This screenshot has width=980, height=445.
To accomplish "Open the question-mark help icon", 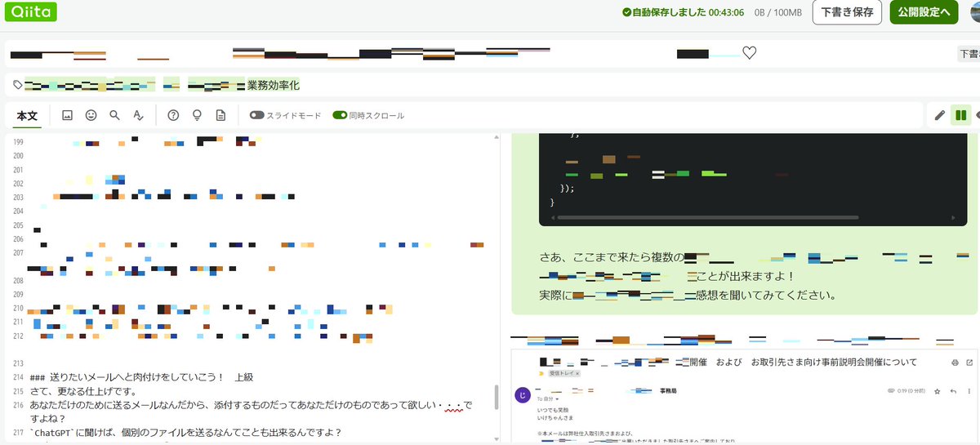I will (x=173, y=116).
